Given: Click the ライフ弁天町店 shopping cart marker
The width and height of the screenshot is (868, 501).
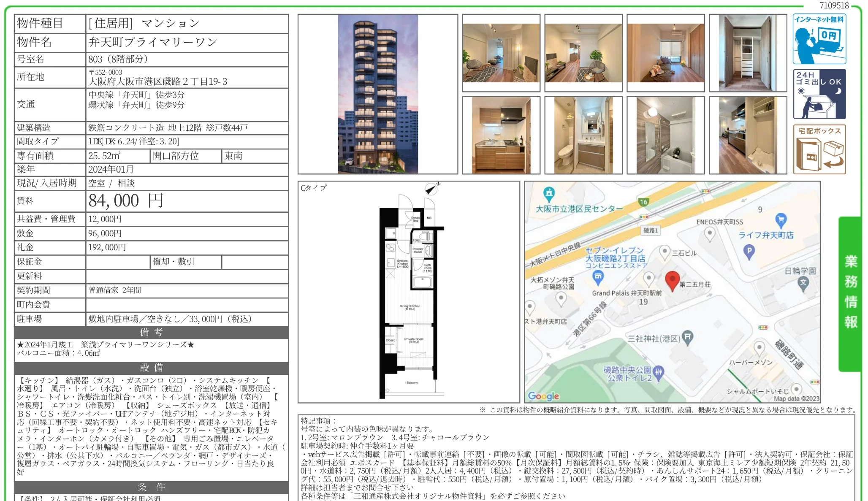Looking at the screenshot, I should [x=781, y=219].
